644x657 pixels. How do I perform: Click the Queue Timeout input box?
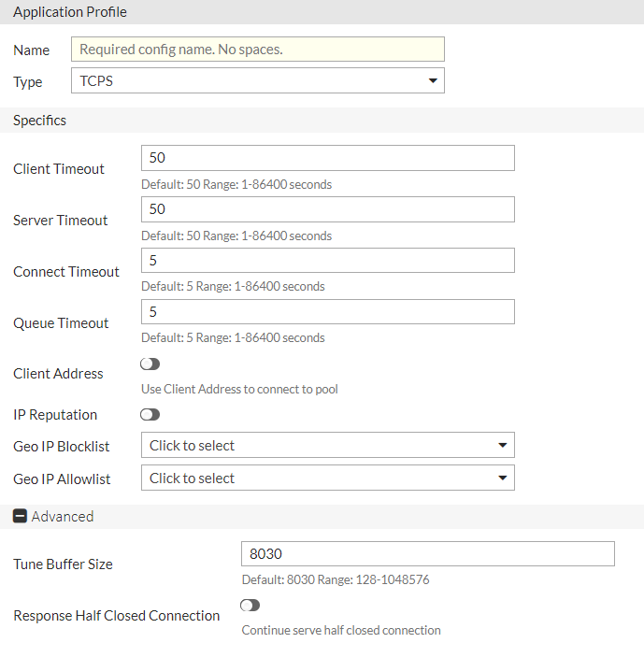(327, 312)
